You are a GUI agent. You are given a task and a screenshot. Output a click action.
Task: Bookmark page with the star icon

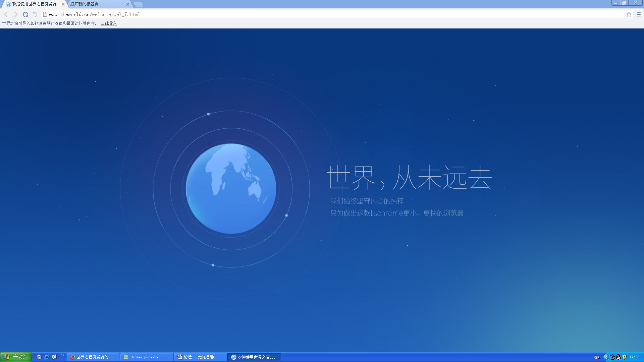(629, 14)
